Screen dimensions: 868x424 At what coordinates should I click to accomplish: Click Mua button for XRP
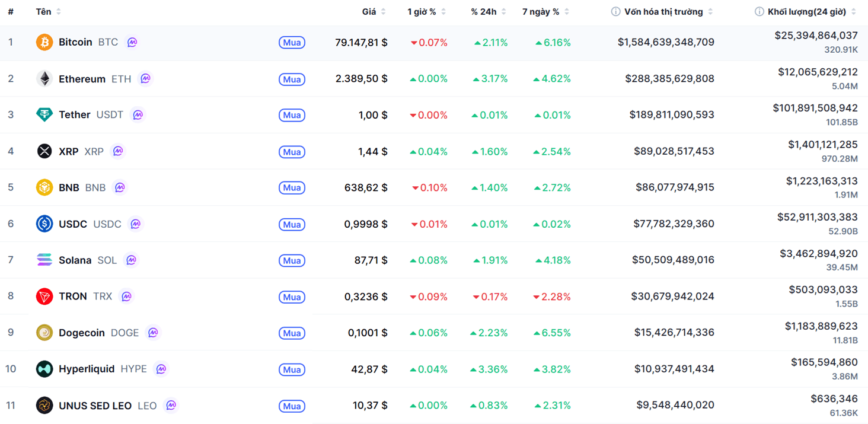point(292,152)
